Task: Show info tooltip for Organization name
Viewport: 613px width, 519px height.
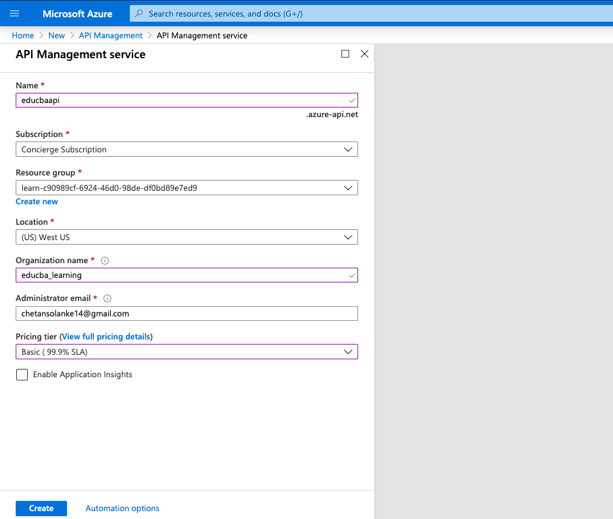Action: tap(105, 261)
